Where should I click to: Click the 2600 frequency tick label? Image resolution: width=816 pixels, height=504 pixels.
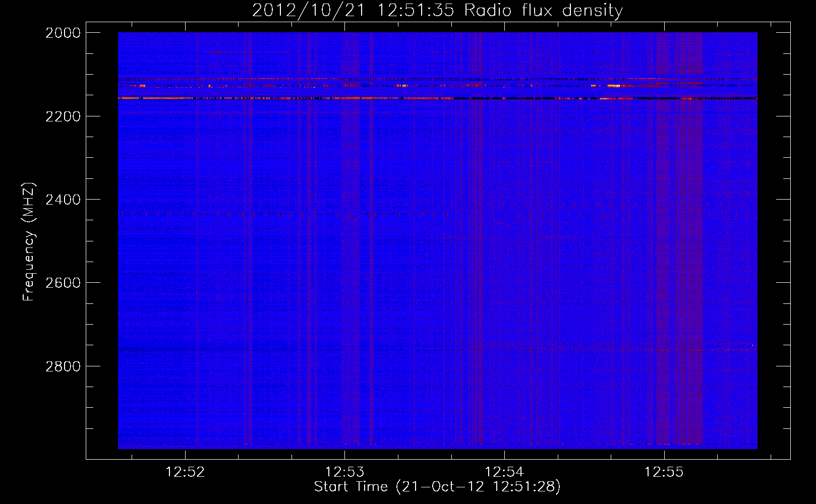coord(63,283)
